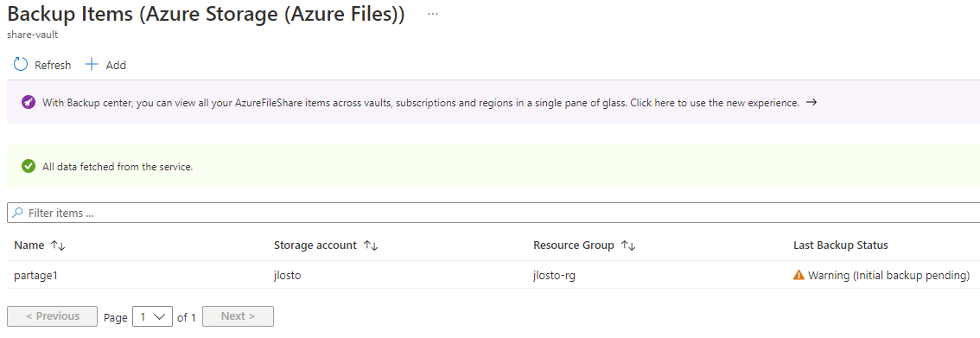Sort by Resource Group column arrows

click(628, 246)
